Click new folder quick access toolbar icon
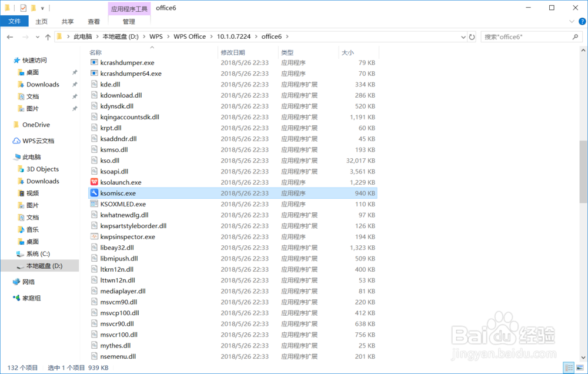The height and width of the screenshot is (374, 588). click(34, 8)
